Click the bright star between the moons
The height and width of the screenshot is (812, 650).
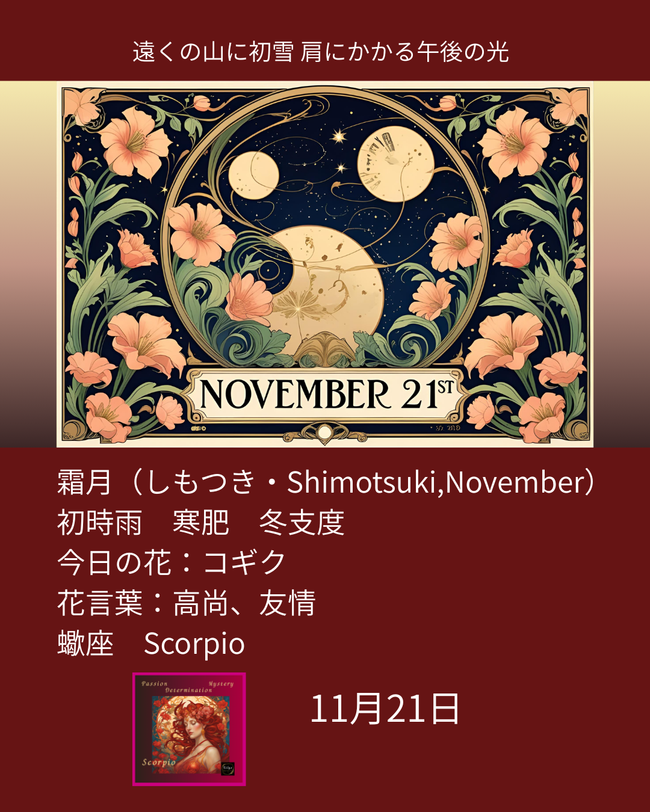click(x=339, y=137)
